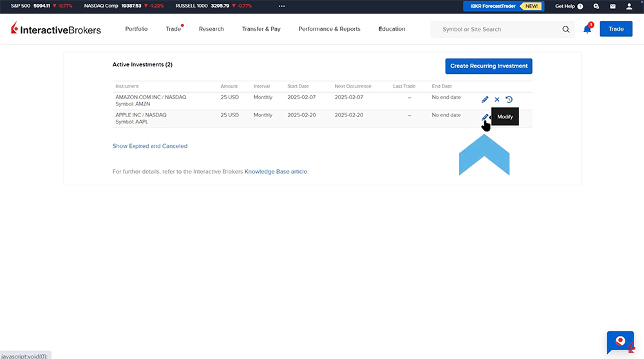Click the Next Occurrence column header
Viewport: 644px width, 359px height.
pyautogui.click(x=353, y=86)
